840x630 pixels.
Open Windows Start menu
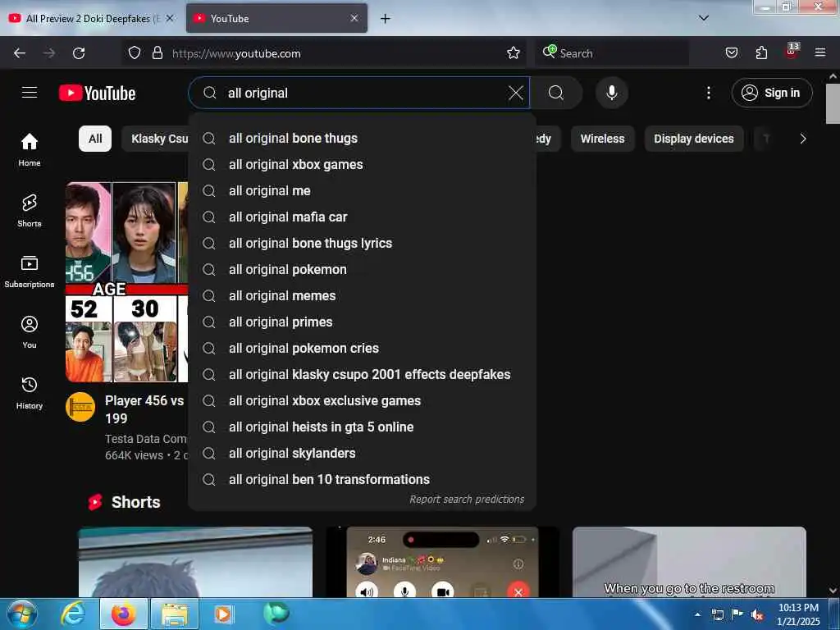[x=22, y=614]
